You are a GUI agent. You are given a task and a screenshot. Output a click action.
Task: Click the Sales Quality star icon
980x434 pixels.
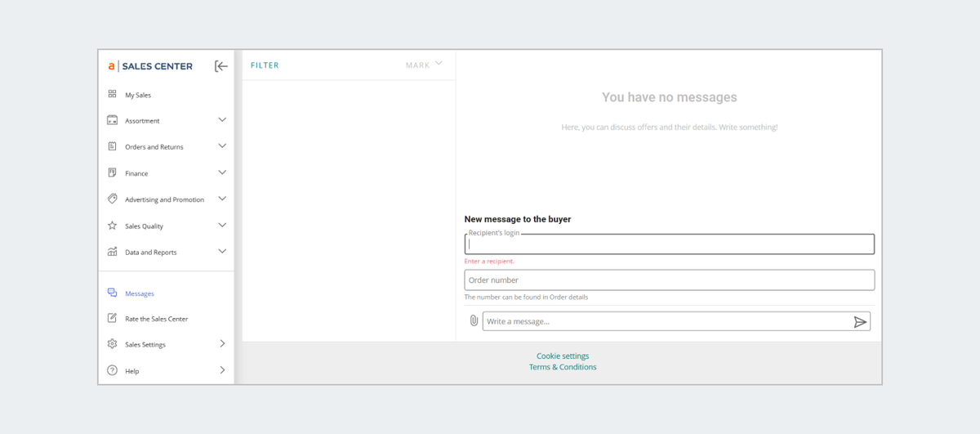tap(113, 226)
